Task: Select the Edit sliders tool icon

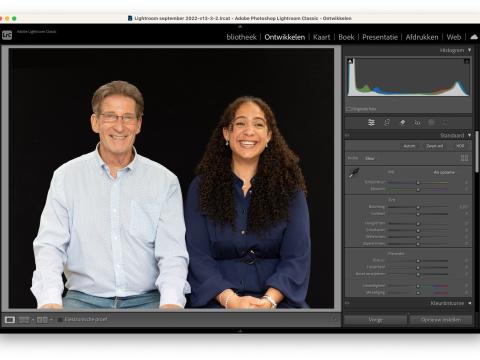Action: pos(371,123)
